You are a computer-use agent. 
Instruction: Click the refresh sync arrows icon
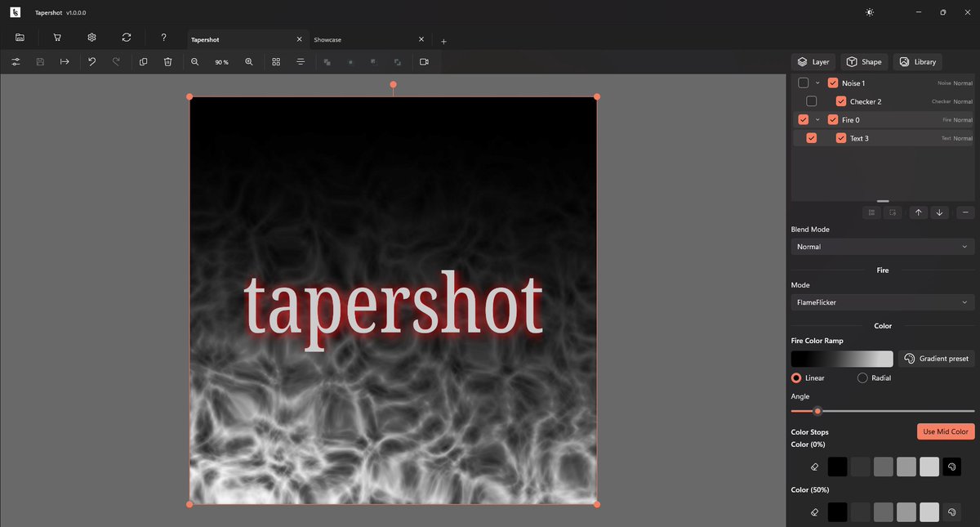point(127,38)
